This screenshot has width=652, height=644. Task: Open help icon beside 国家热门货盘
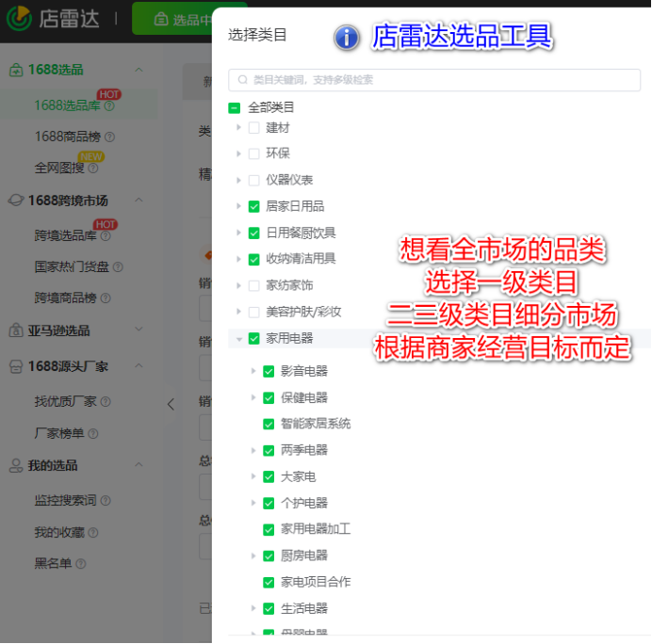[x=118, y=266]
